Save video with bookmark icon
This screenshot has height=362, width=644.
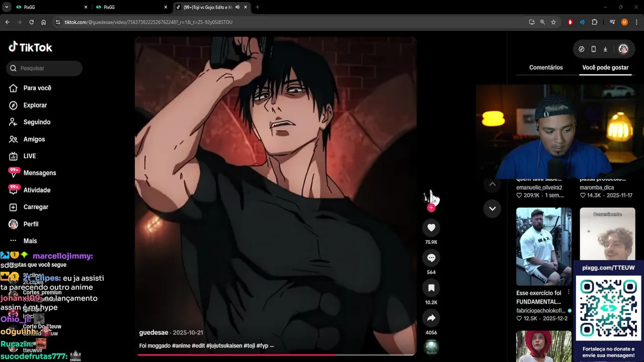[x=431, y=288]
